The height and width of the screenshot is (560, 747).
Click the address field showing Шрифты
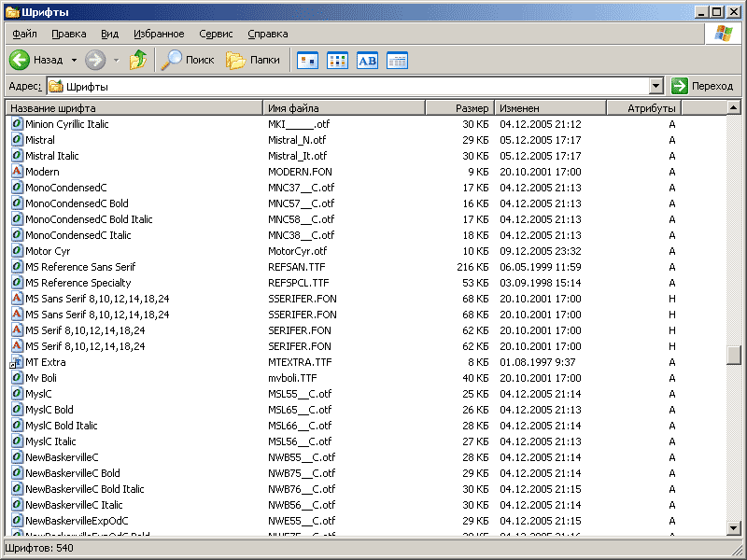355,86
